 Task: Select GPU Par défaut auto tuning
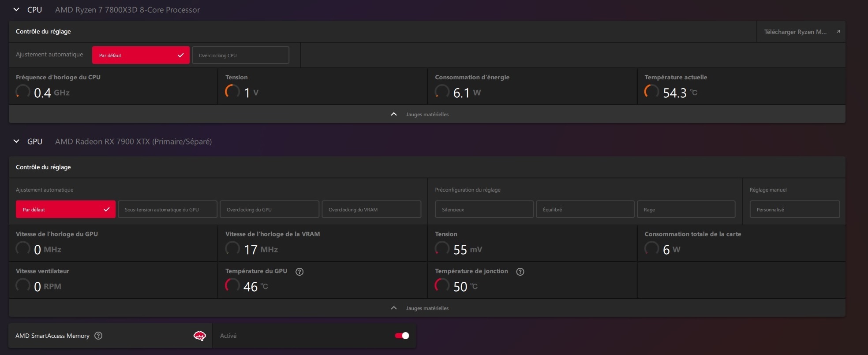point(66,209)
